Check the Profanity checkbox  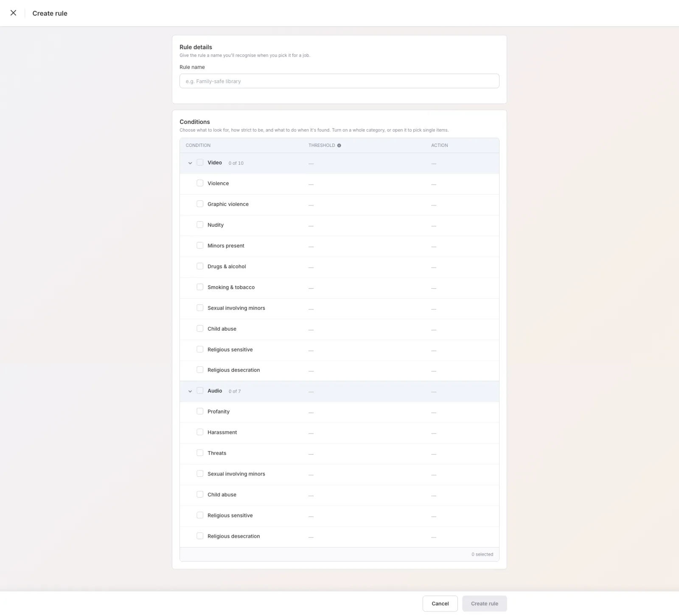click(200, 411)
